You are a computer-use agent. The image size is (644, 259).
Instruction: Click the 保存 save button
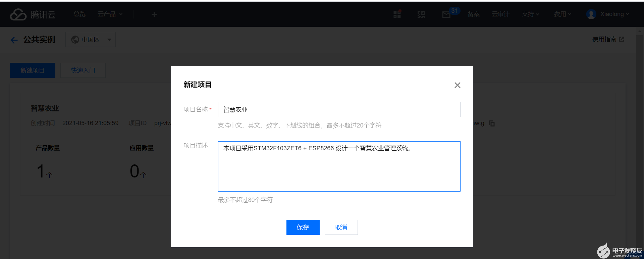pyautogui.click(x=303, y=227)
